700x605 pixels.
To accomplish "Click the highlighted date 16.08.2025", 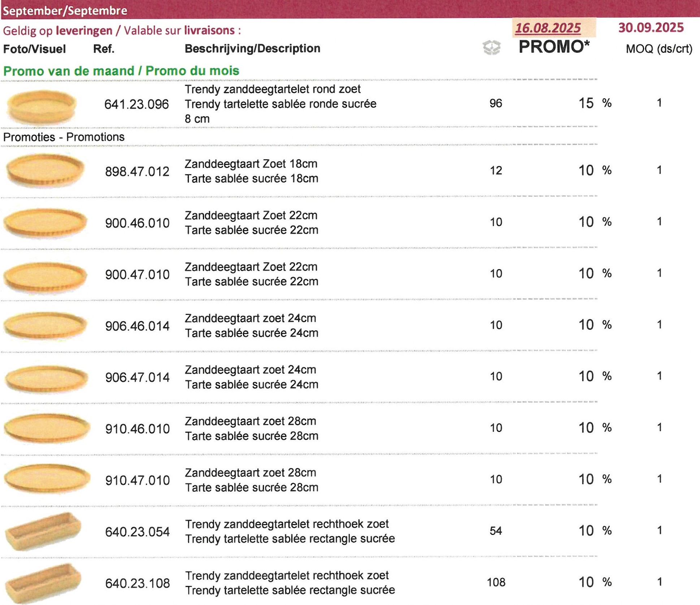I will tap(548, 28).
